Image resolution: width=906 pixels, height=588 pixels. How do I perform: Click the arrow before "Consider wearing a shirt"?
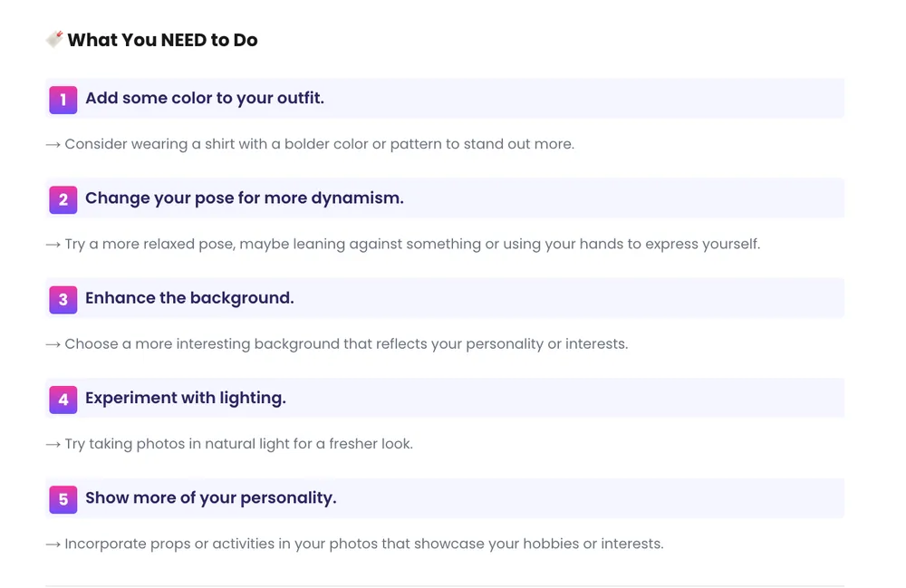tap(53, 145)
